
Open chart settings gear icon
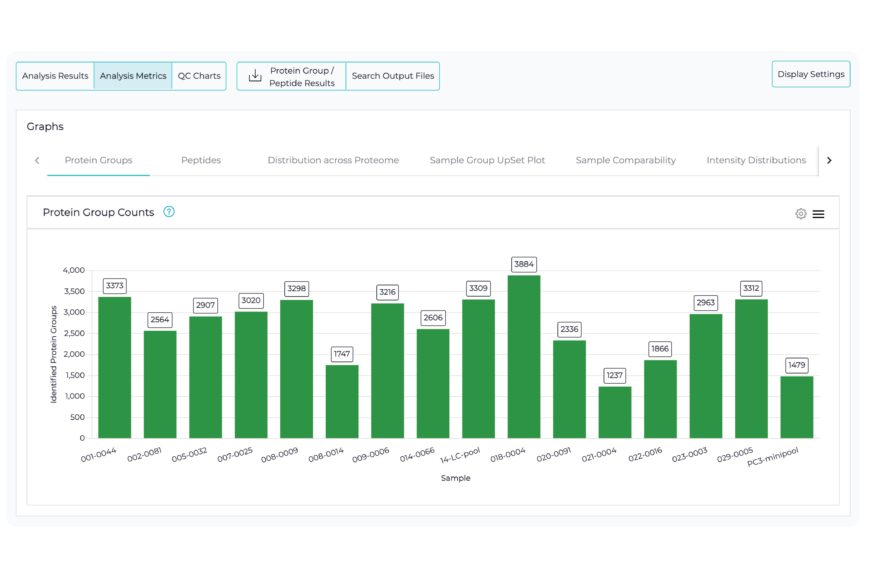point(801,214)
